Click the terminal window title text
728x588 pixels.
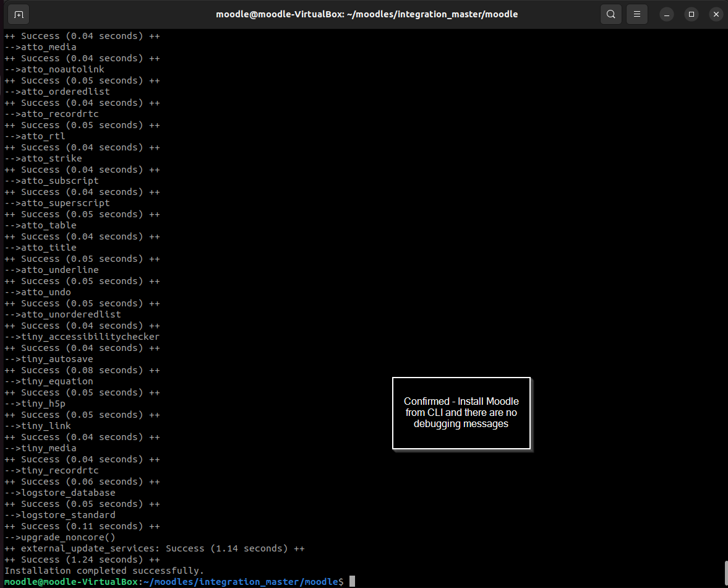tap(367, 14)
